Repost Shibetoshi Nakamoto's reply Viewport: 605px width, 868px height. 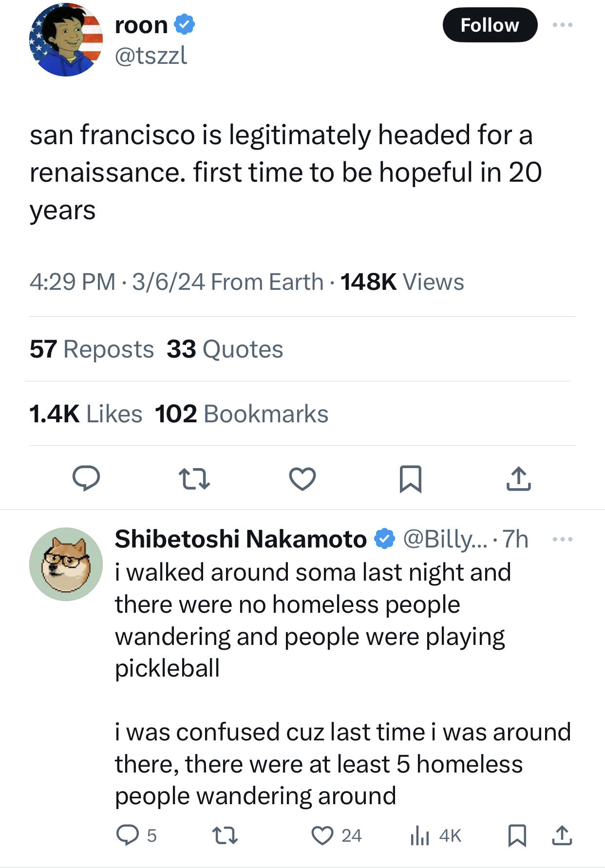coord(226,835)
